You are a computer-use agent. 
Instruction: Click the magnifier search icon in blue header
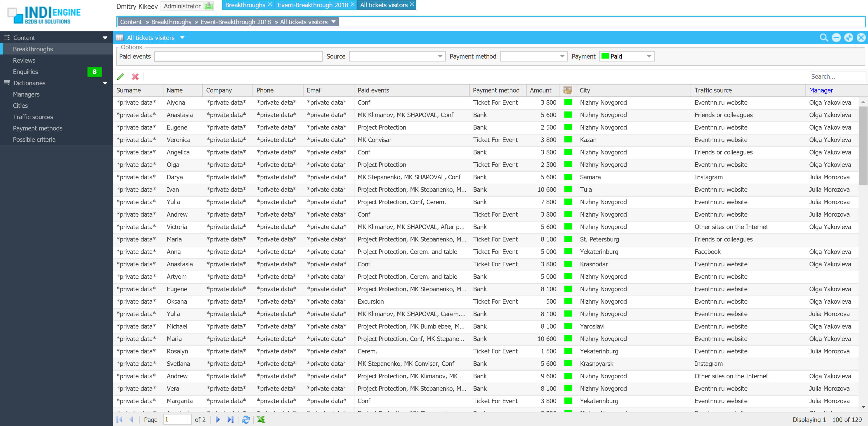click(x=823, y=38)
